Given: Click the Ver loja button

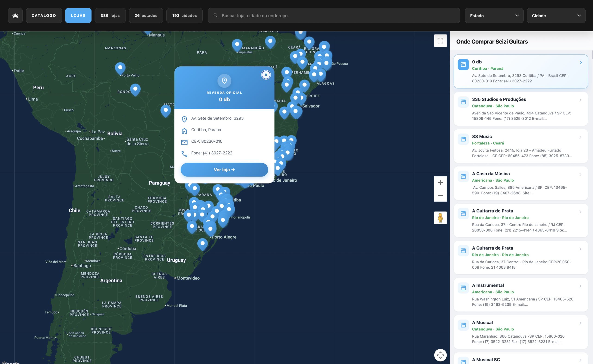Looking at the screenshot, I should (x=224, y=170).
